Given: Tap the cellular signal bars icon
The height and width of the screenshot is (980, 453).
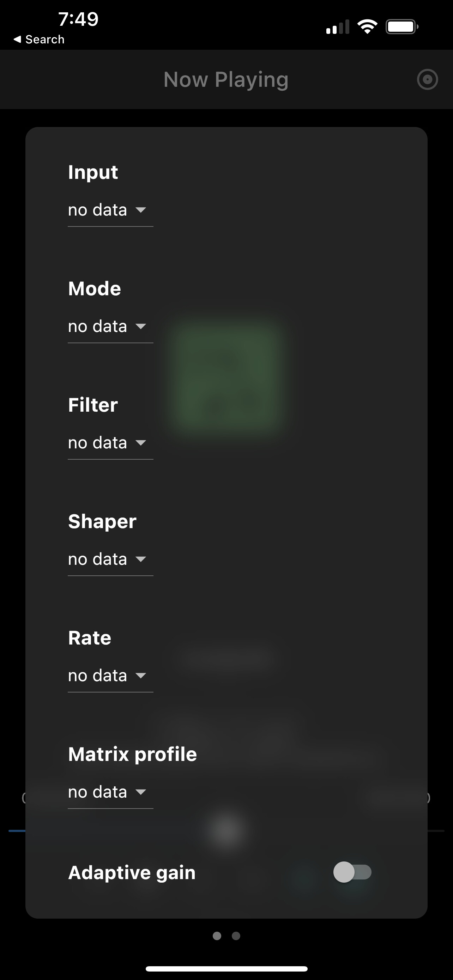Looking at the screenshot, I should [x=337, y=27].
